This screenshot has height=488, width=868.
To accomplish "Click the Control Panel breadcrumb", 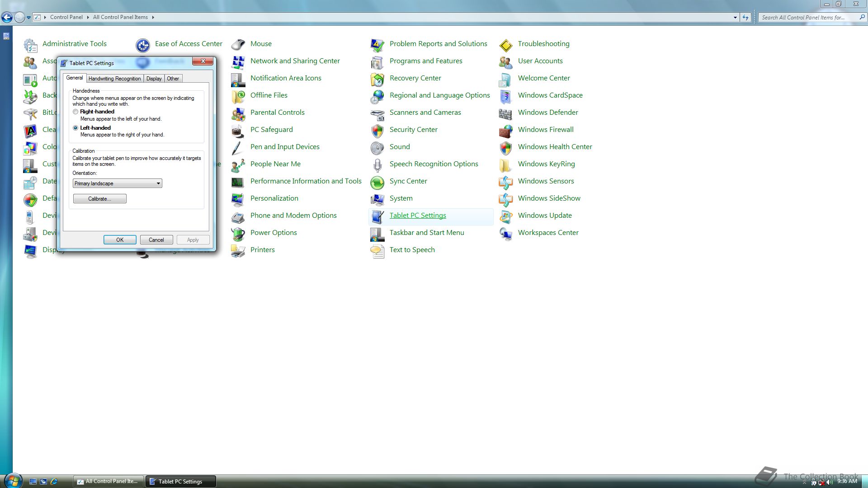I will pos(66,17).
